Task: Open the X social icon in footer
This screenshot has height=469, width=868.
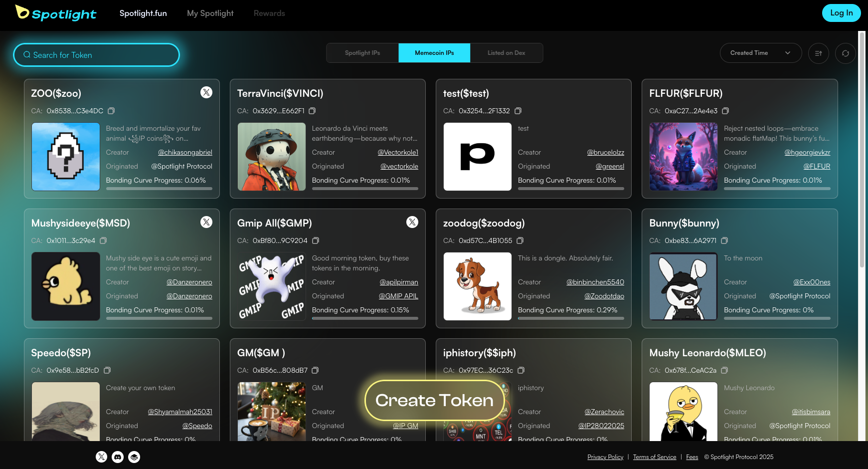Action: (101, 457)
